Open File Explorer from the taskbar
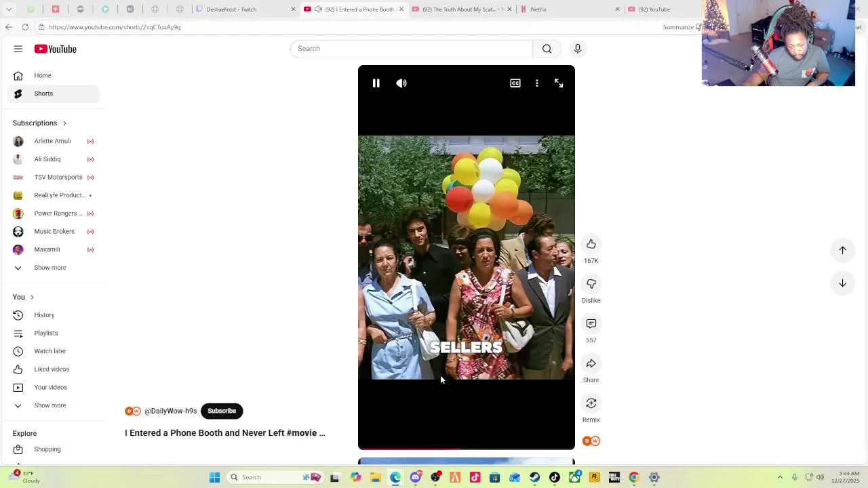The image size is (868, 488). [376, 477]
